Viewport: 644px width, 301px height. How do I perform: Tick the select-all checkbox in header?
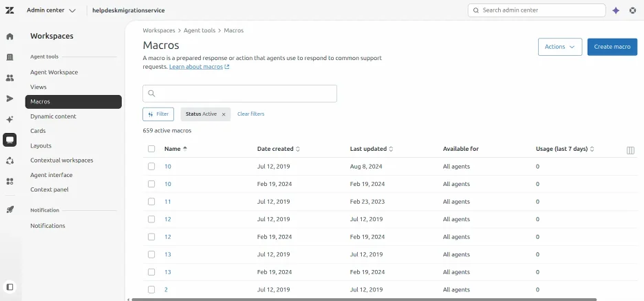(151, 149)
